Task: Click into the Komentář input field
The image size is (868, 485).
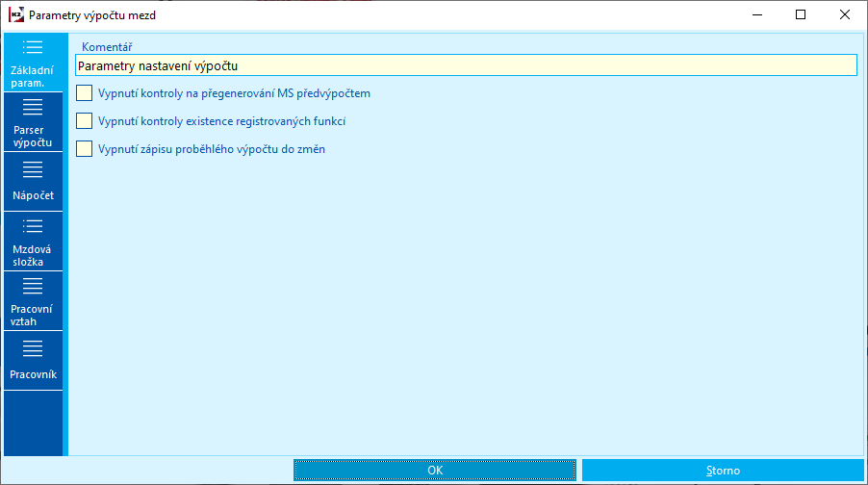Action: pyautogui.click(x=466, y=65)
